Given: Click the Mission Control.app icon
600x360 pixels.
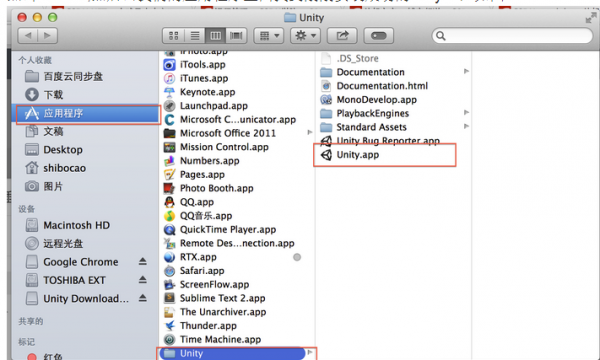Looking at the screenshot, I should [x=169, y=147].
